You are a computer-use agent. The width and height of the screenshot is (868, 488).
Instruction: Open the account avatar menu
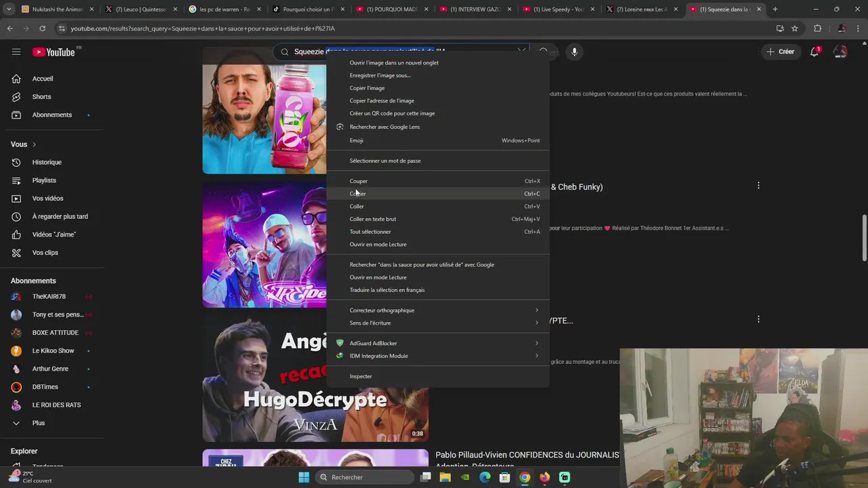click(x=840, y=52)
